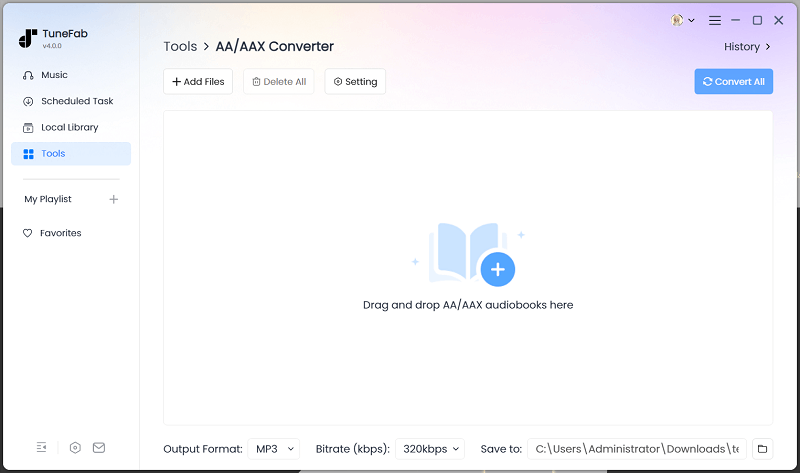800x473 pixels.
Task: Click the Add Files button
Action: [198, 82]
